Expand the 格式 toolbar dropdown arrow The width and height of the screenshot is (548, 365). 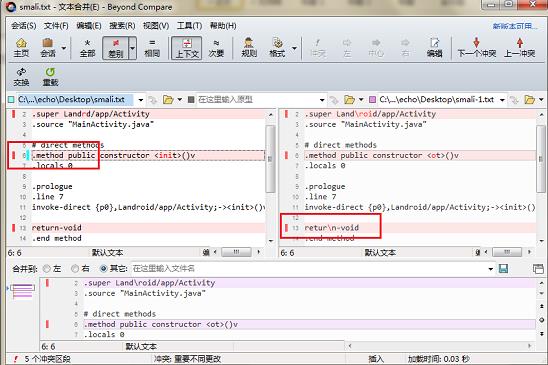[294, 48]
